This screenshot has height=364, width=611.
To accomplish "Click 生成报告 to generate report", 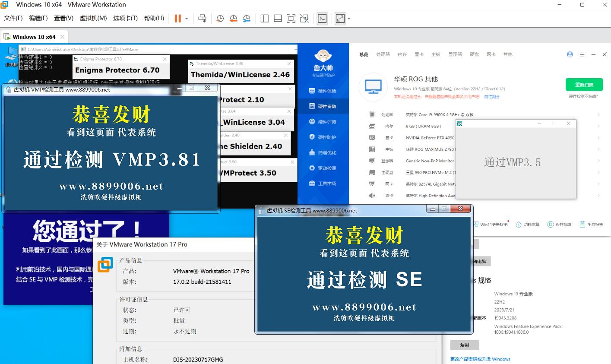I will click(x=591, y=225).
